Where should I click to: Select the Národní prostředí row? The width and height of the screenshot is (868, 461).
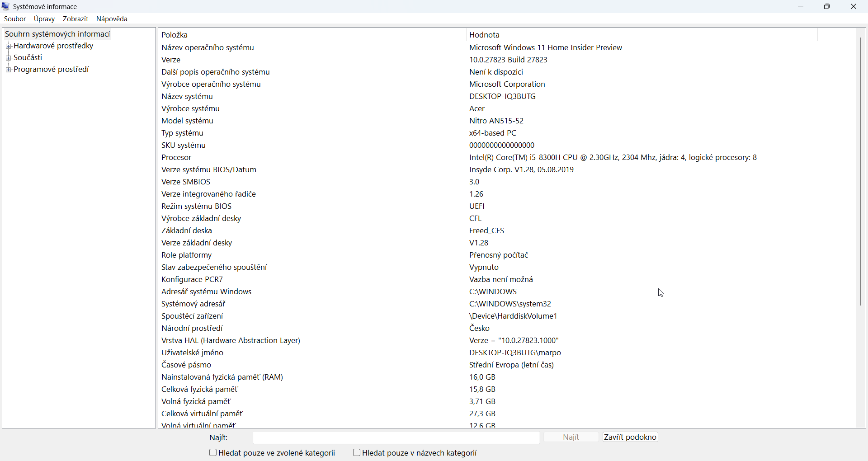click(x=488, y=328)
